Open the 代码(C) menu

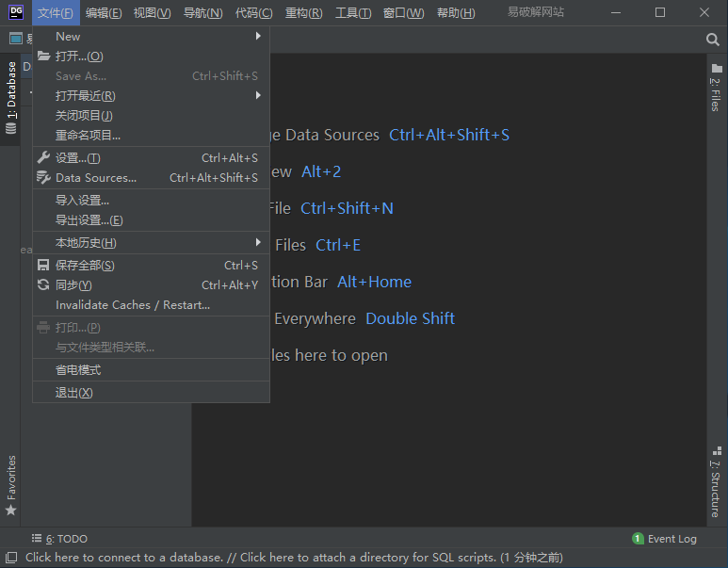(254, 13)
